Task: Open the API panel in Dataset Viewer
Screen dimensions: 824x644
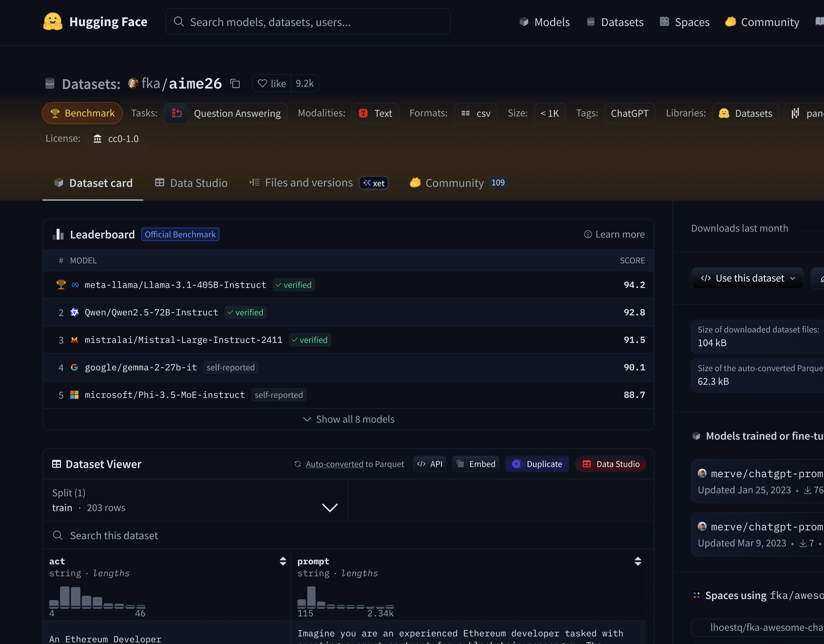Action: [429, 464]
